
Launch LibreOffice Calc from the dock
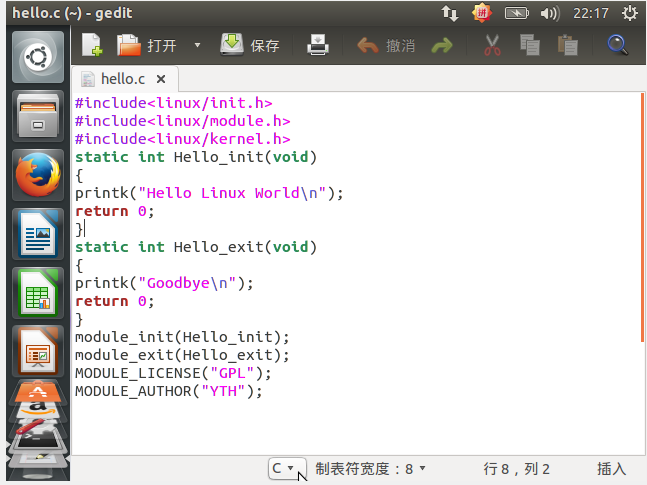pyautogui.click(x=38, y=293)
